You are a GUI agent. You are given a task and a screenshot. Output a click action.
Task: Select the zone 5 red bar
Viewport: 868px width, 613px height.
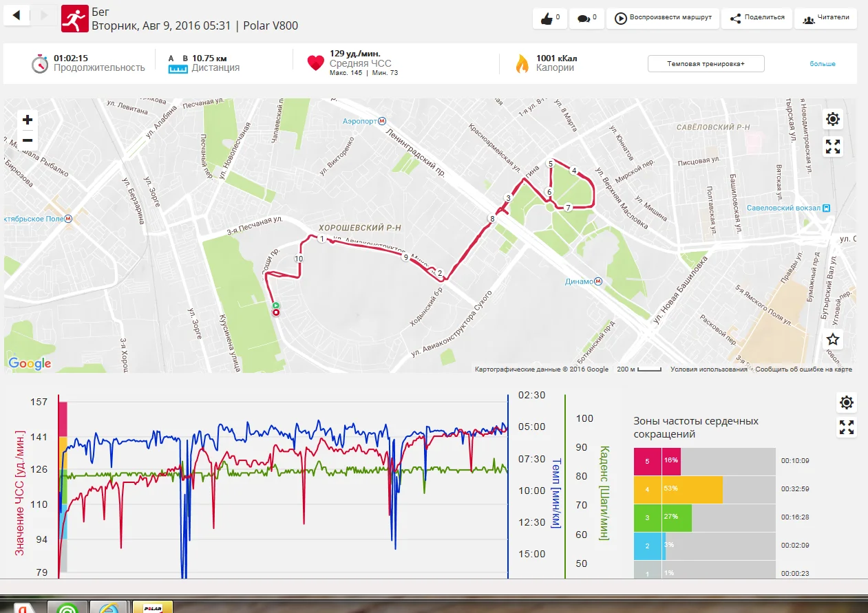[x=657, y=461]
